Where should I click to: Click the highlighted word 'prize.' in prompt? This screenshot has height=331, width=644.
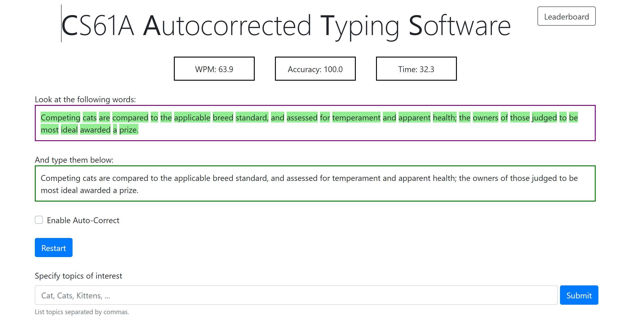tap(129, 130)
